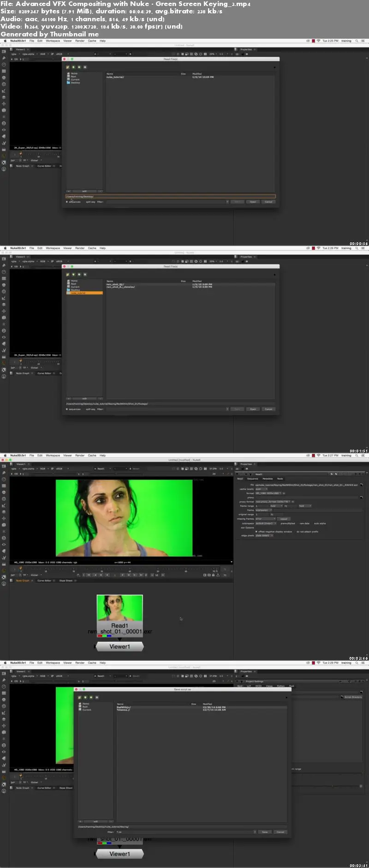This screenshot has width=369, height=868.
Task: Click the second toolbar icon in Save script as dialog
Action: point(85,697)
